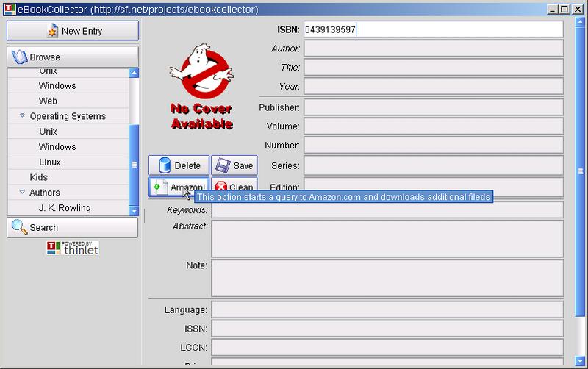Image resolution: width=588 pixels, height=369 pixels.
Task: Focus the Series input field
Action: coord(434,165)
